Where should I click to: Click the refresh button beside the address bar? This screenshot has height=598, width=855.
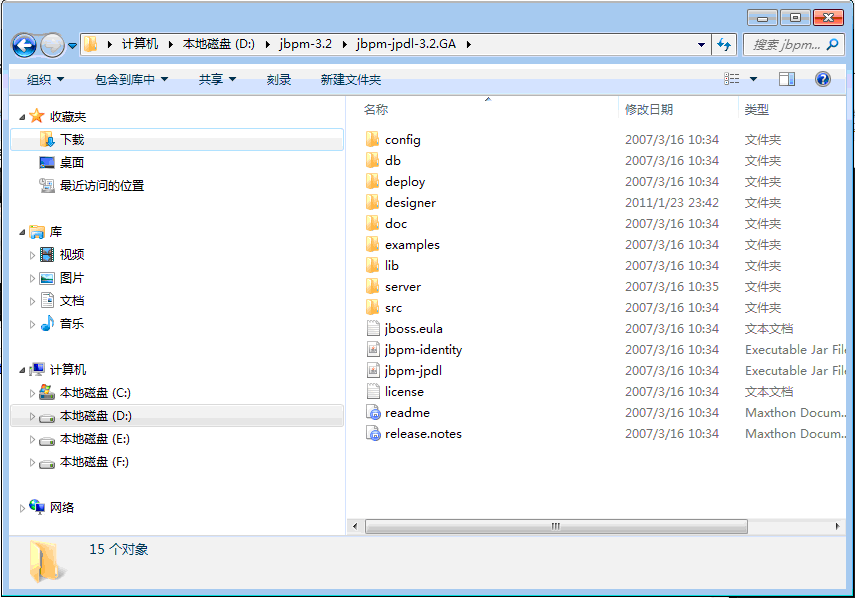724,45
